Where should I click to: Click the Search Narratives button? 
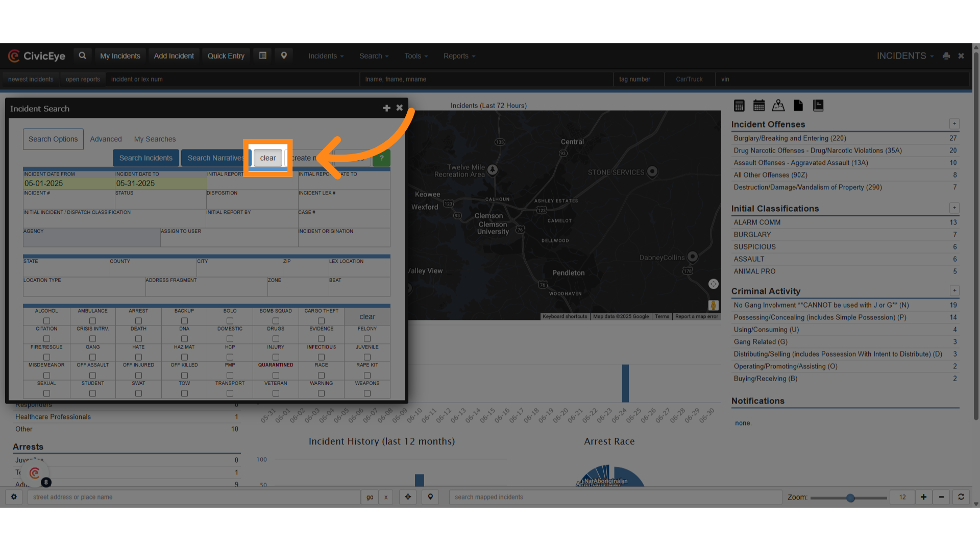(216, 158)
